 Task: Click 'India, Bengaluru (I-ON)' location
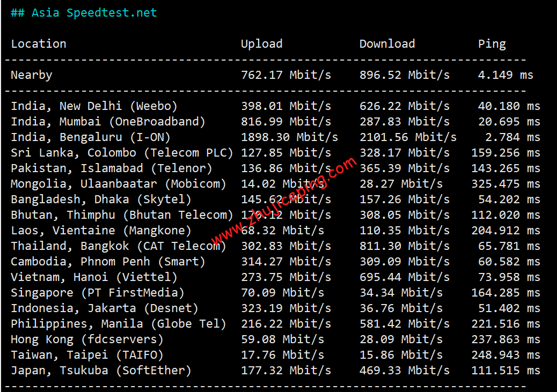[x=91, y=137]
